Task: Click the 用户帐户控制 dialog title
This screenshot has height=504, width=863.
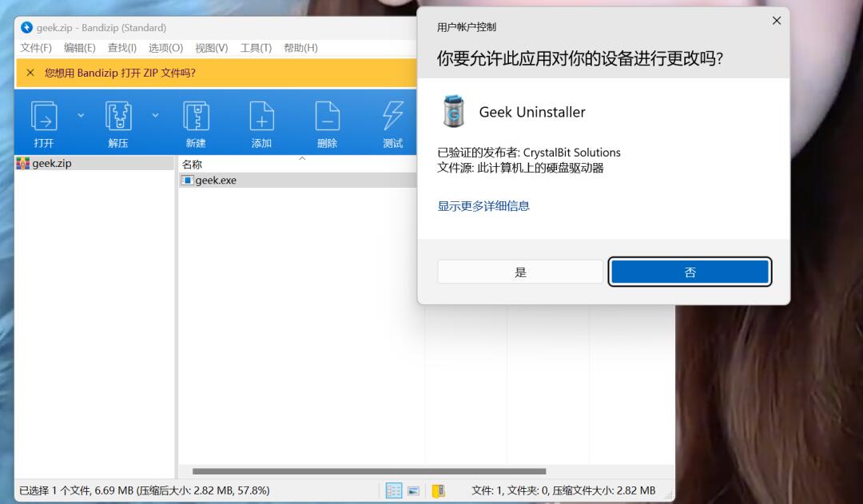Action: pyautogui.click(x=467, y=27)
